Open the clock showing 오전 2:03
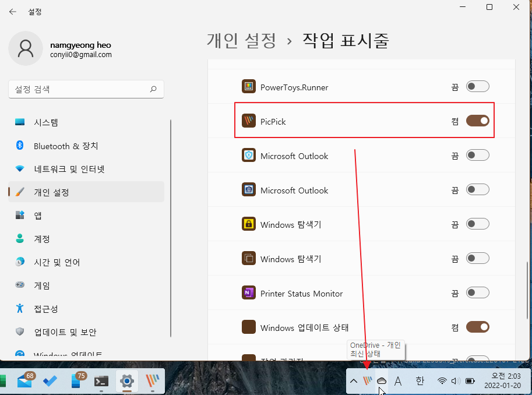Viewport: 532px width, 395px height. coord(502,381)
